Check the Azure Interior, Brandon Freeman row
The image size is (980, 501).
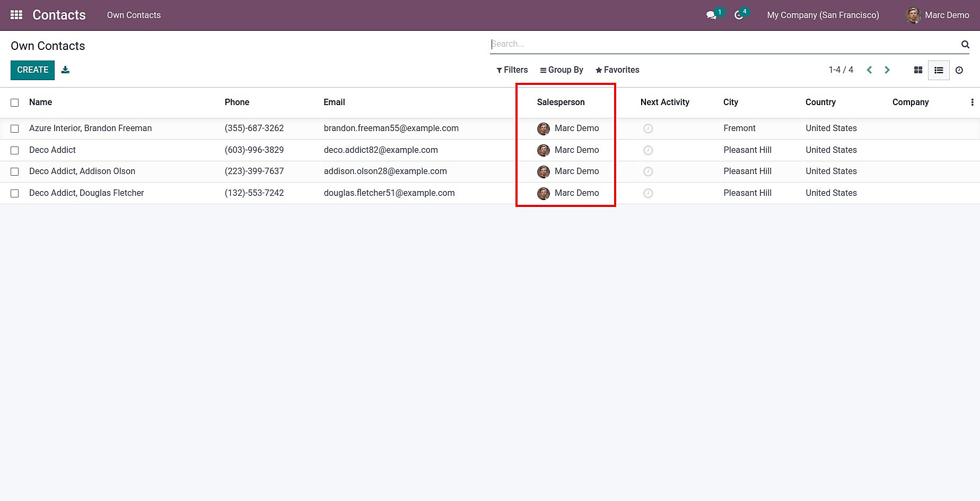pyautogui.click(x=15, y=128)
